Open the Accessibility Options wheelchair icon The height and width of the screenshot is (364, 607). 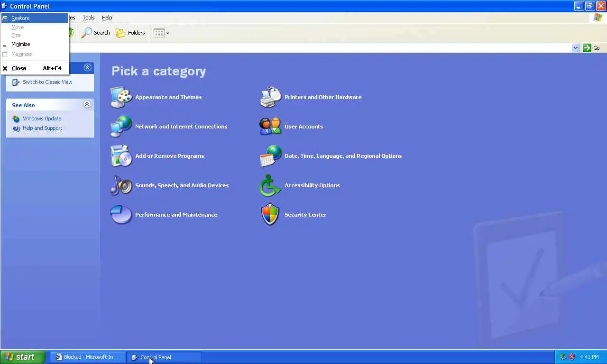pos(271,185)
